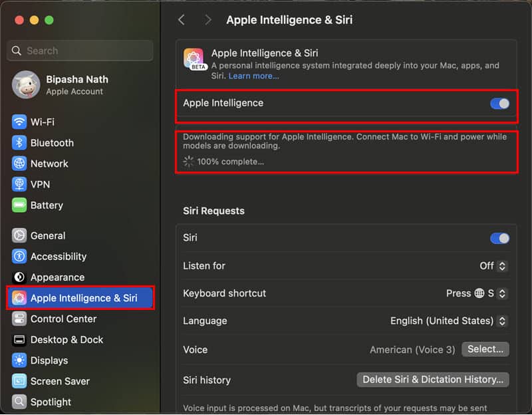
Task: Disable the Siri toggle
Action: [499, 238]
